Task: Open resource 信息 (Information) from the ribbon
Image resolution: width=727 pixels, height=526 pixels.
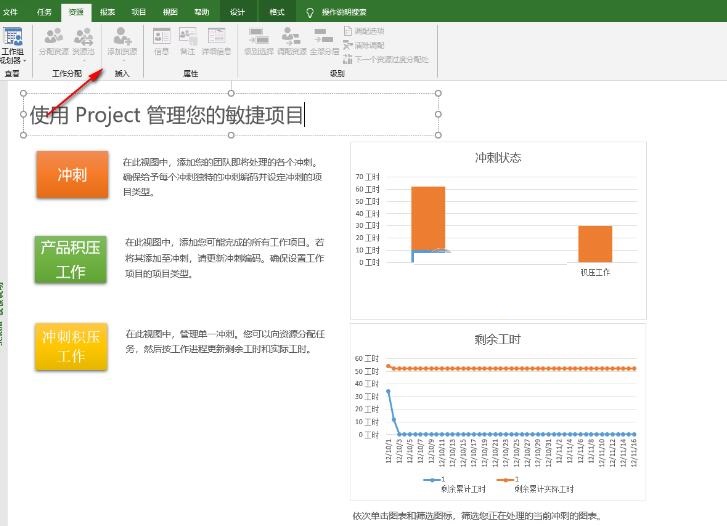Action: (162, 42)
